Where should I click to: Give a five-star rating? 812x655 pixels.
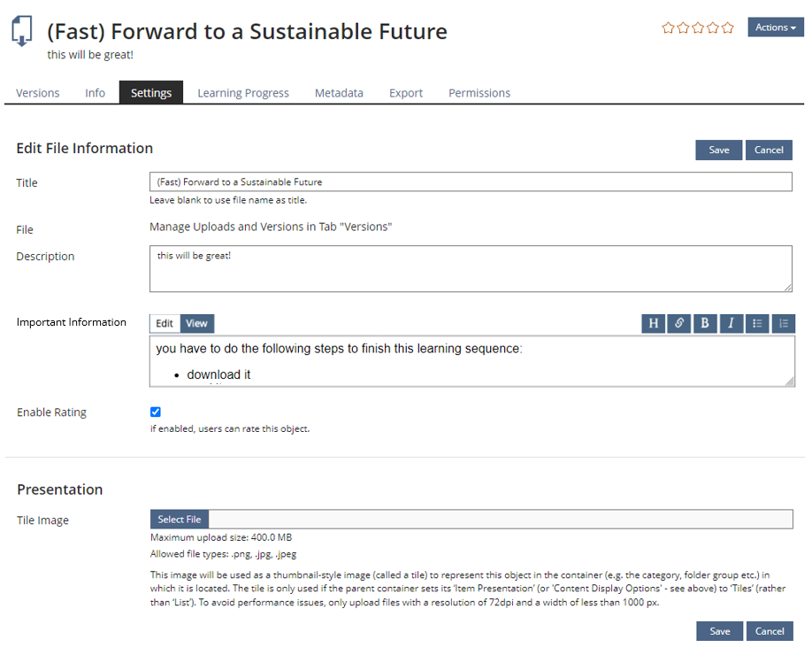click(x=728, y=27)
